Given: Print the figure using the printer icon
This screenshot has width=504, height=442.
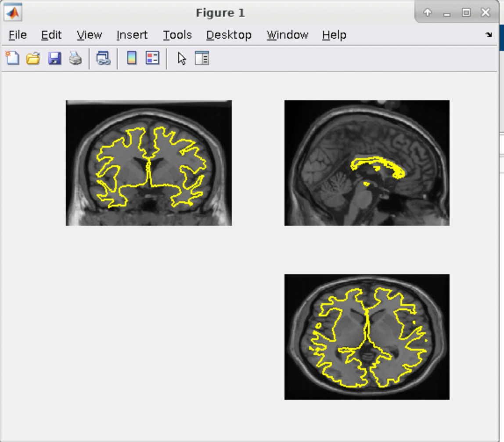Looking at the screenshot, I should tap(76, 58).
